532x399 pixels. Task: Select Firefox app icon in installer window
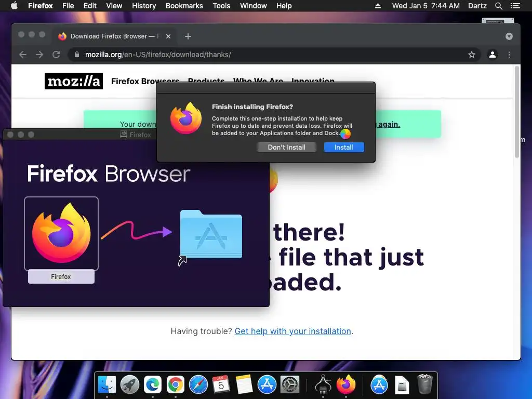[61, 233]
